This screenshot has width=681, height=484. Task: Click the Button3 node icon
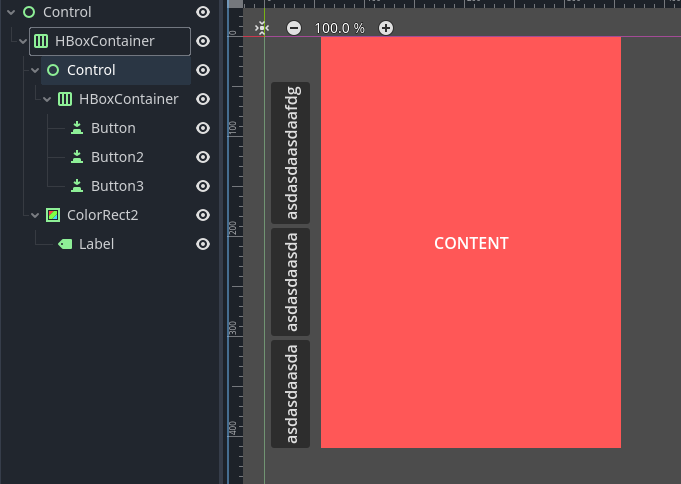pyautogui.click(x=77, y=186)
